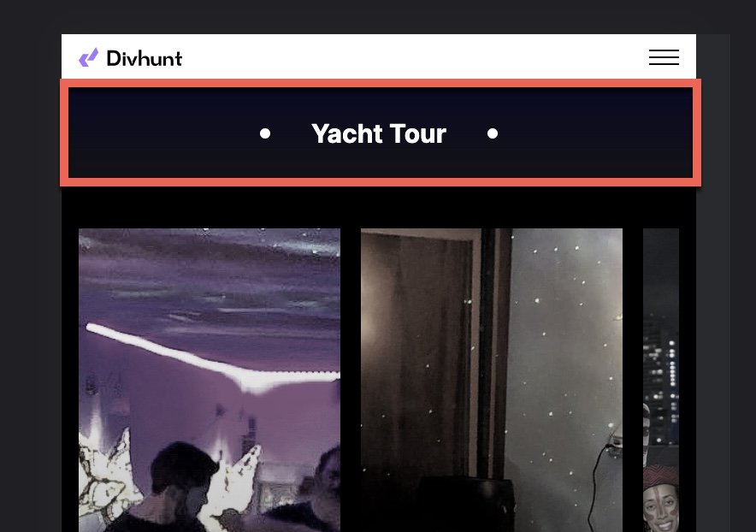
Task: Click the white dot right of Yacht Tour
Action: click(493, 133)
